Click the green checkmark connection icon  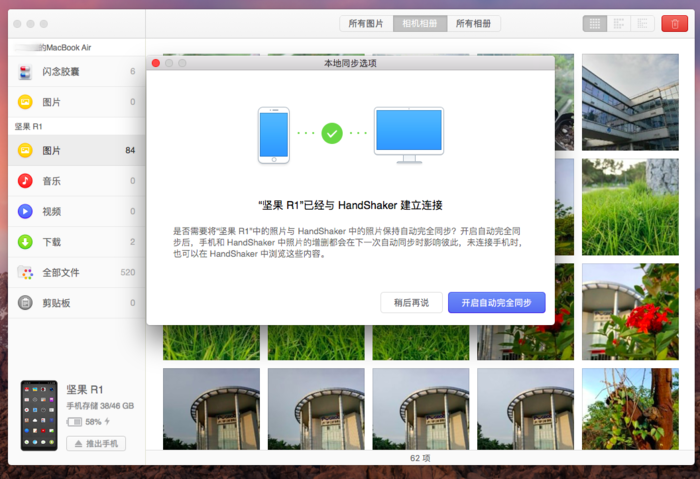(x=332, y=133)
